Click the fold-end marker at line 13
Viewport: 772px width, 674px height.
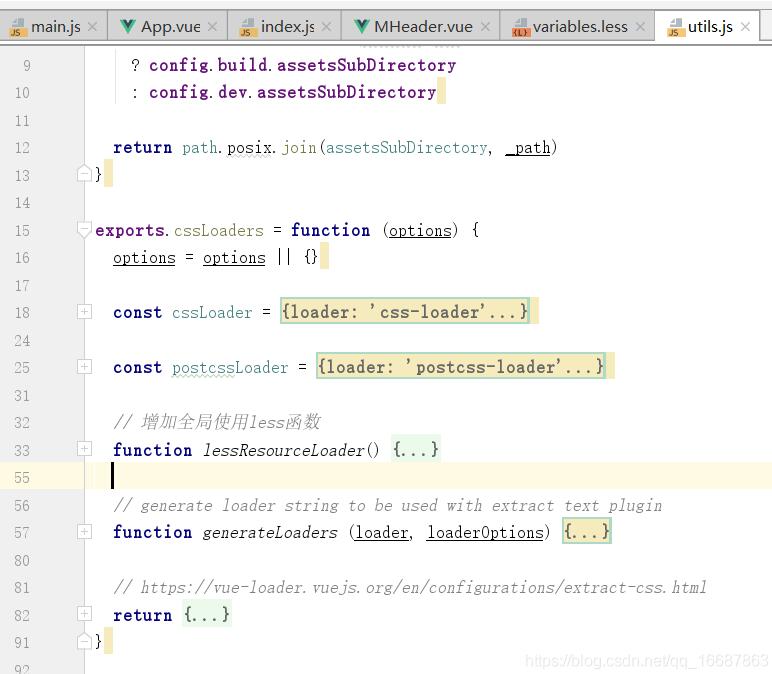pos(85,174)
